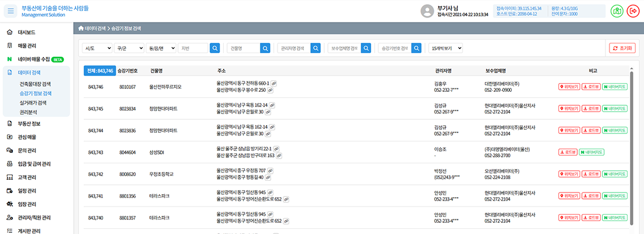The width and height of the screenshot is (644, 234).
Task: Click maintenance company 오산엘리베이터(주)
Action: pos(503,171)
